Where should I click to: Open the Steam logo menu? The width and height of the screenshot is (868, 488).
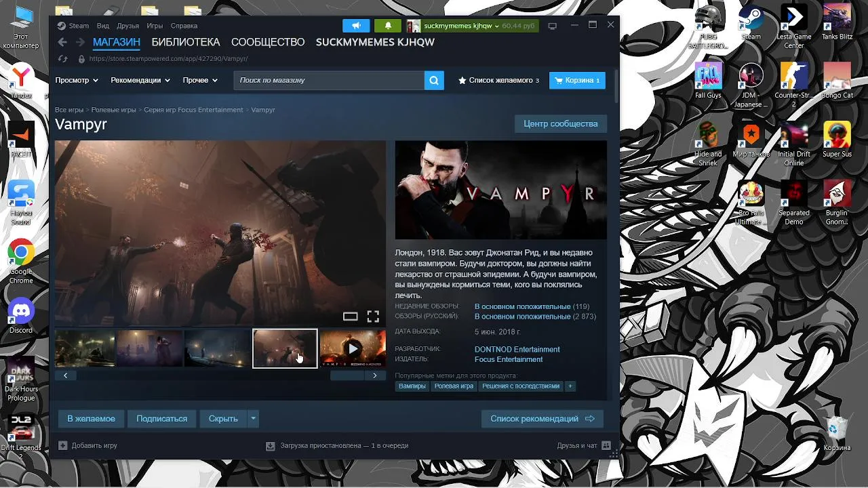pos(73,26)
